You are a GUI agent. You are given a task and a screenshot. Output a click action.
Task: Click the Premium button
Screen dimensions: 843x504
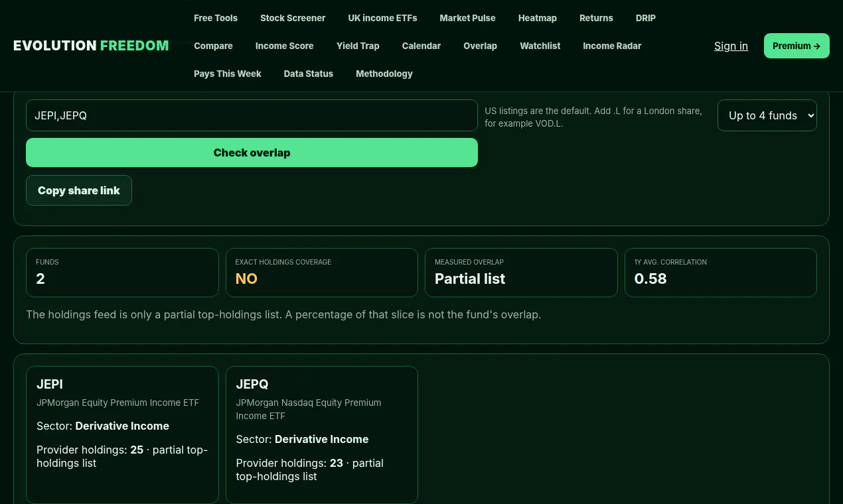click(797, 46)
